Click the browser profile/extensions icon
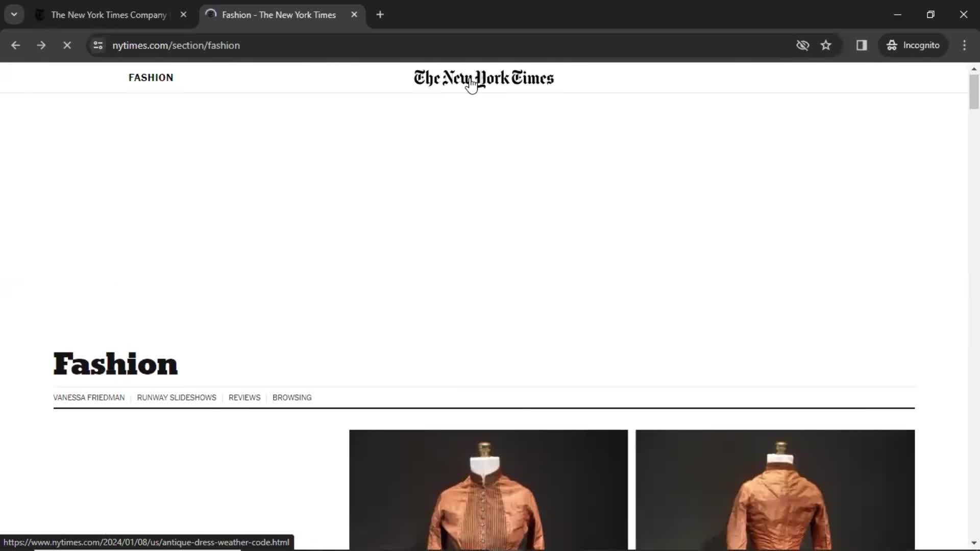The height and width of the screenshot is (551, 980). [x=862, y=45]
